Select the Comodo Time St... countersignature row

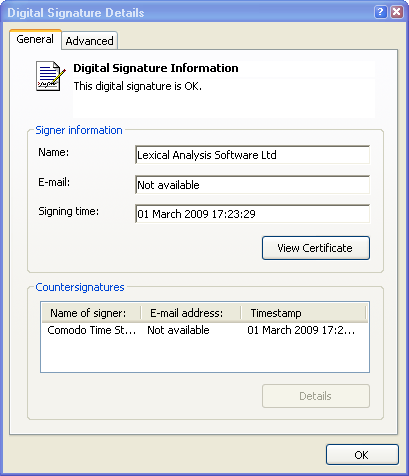[205, 330]
